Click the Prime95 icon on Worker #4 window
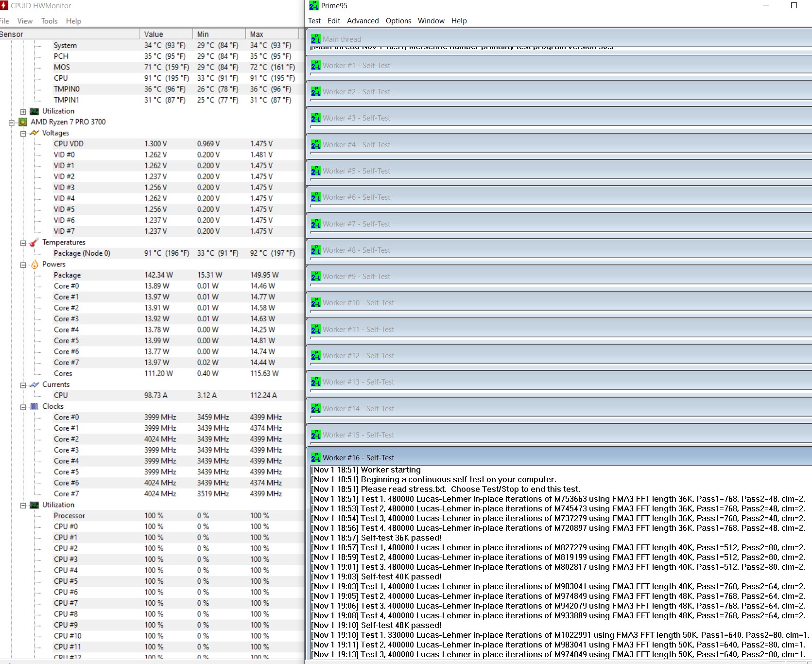812x664 pixels. [316, 144]
